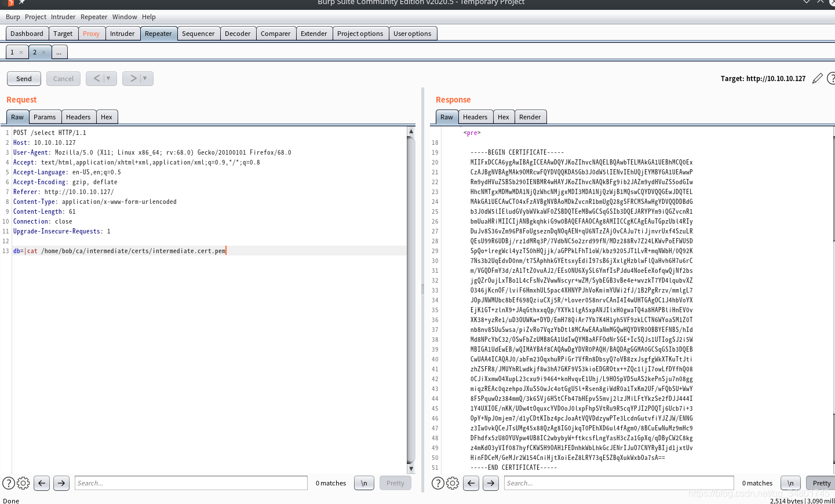The width and height of the screenshot is (835, 504).
Task: Toggle response newline display button
Action: [x=790, y=483]
